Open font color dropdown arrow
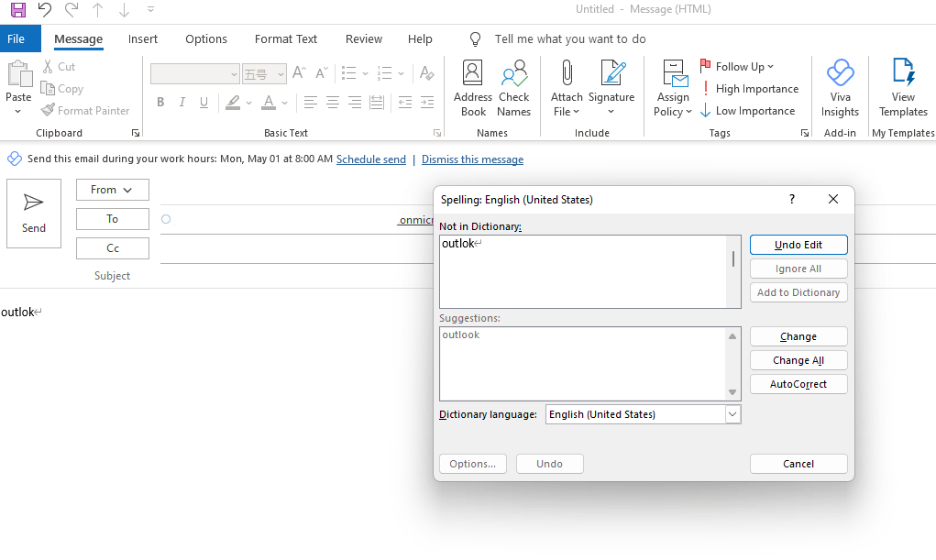Viewport: 936px width, 560px height. coord(285,103)
